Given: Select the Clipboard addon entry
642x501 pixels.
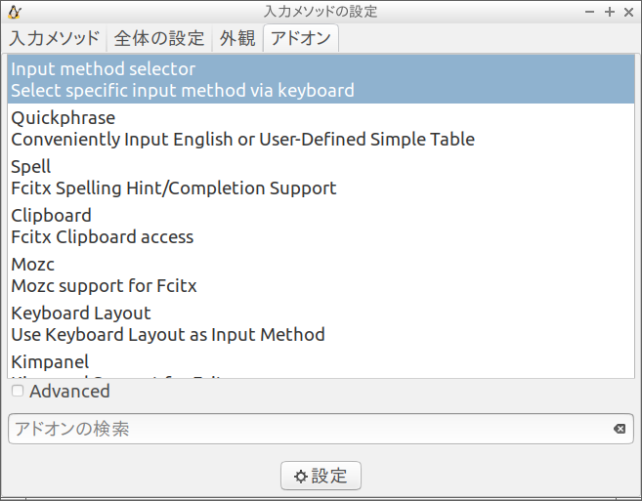Looking at the screenshot, I should [320, 226].
